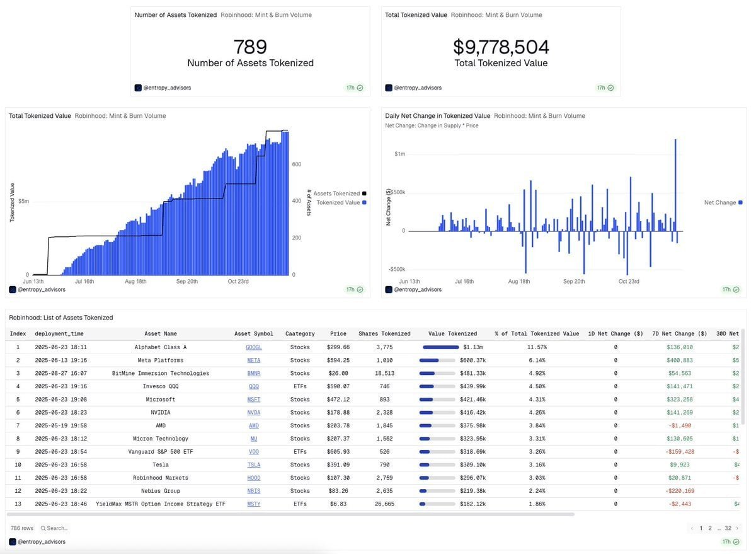The height and width of the screenshot is (554, 756).
Task: Click the left chevron in the pagination controls
Action: click(691, 527)
